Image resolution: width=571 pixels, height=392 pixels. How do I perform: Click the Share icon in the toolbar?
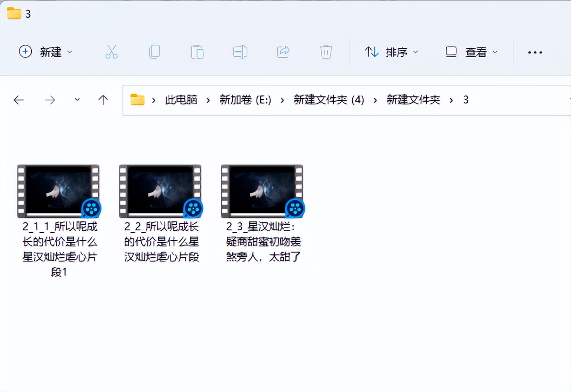(x=283, y=52)
